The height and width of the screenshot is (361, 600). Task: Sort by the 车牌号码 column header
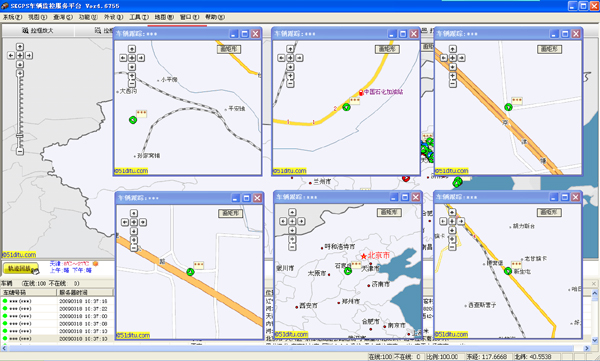click(x=29, y=292)
